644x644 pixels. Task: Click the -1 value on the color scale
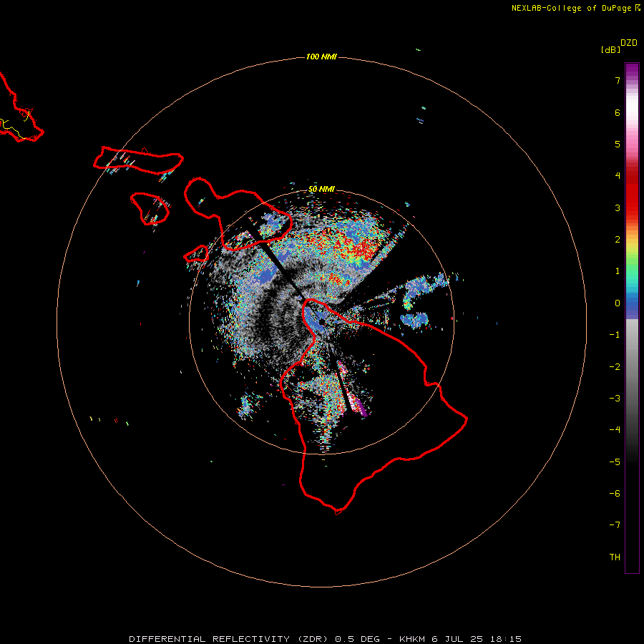click(615, 335)
